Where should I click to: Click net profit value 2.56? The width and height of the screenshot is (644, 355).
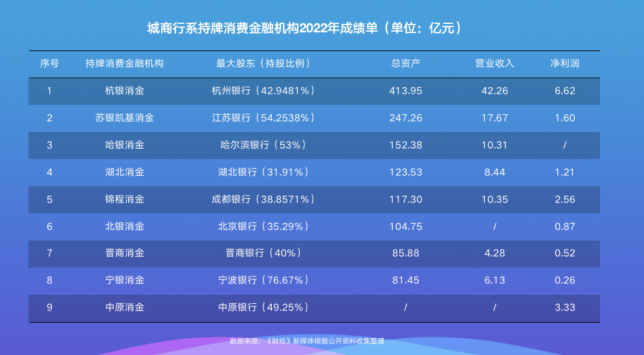tap(565, 199)
